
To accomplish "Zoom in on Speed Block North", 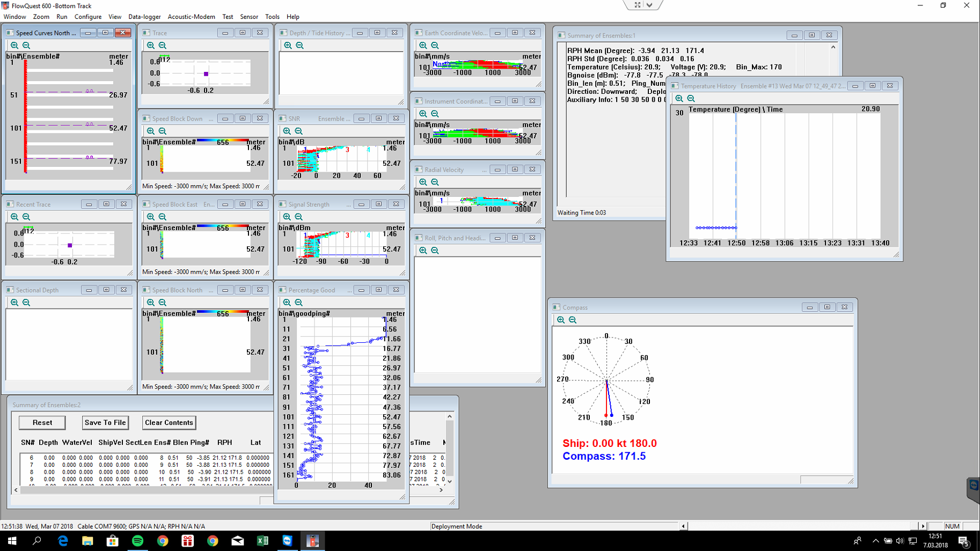I will point(151,303).
